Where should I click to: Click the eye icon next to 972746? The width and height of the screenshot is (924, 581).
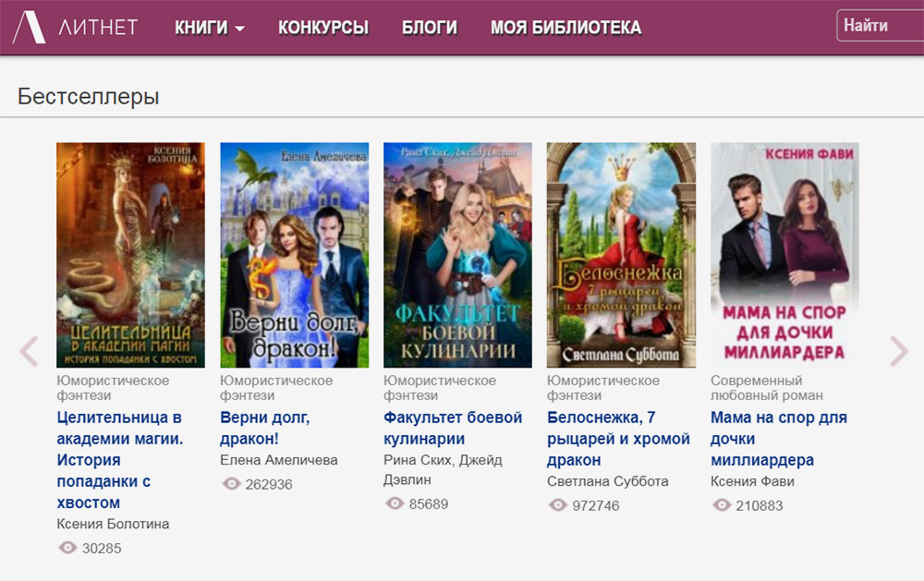tap(558, 505)
